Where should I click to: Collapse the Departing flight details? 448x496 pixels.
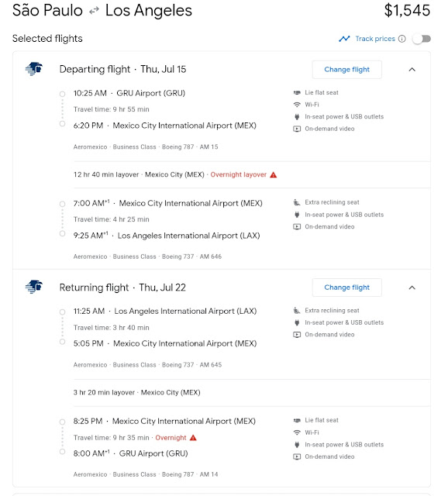[412, 69]
